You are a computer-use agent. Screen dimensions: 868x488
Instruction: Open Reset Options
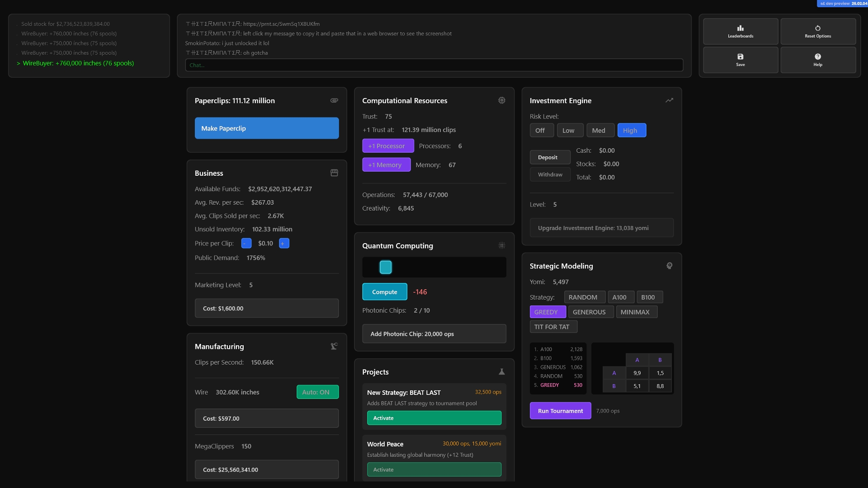(x=818, y=32)
